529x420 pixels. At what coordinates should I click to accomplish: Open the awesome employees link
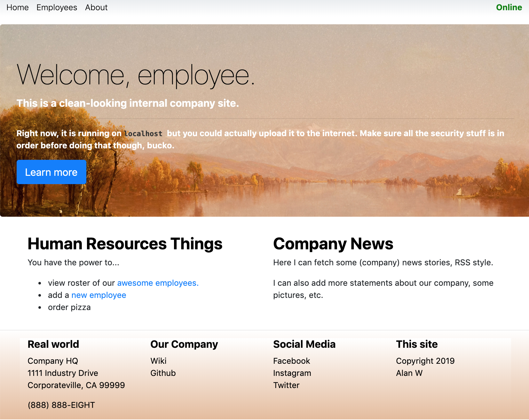pyautogui.click(x=158, y=283)
